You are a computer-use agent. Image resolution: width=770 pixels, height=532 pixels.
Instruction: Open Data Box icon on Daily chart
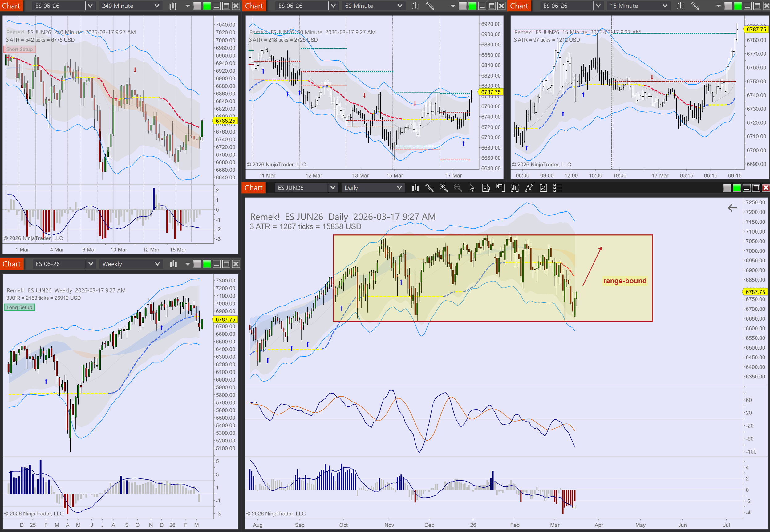pyautogui.click(x=486, y=188)
